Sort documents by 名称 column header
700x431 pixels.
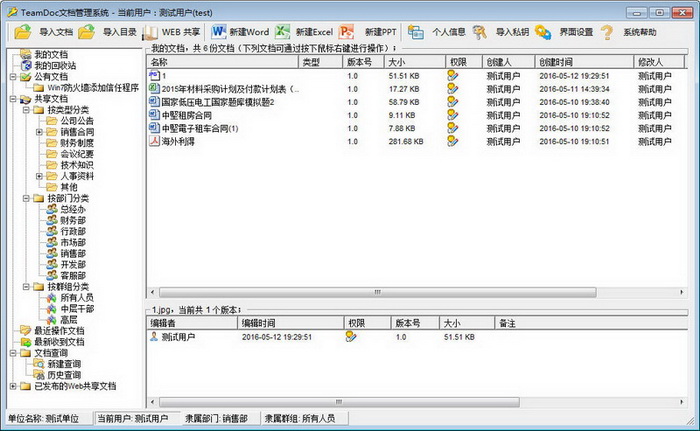coord(223,62)
